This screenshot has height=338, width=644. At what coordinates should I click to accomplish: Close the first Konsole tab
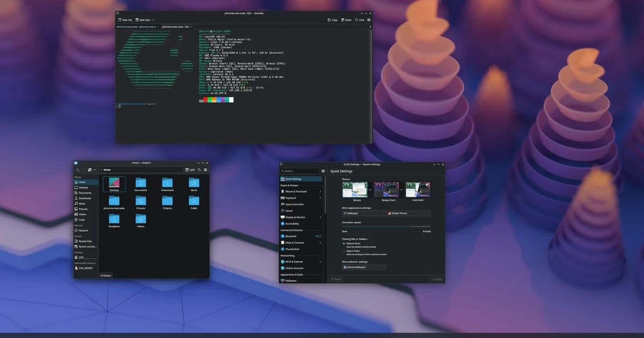158,27
